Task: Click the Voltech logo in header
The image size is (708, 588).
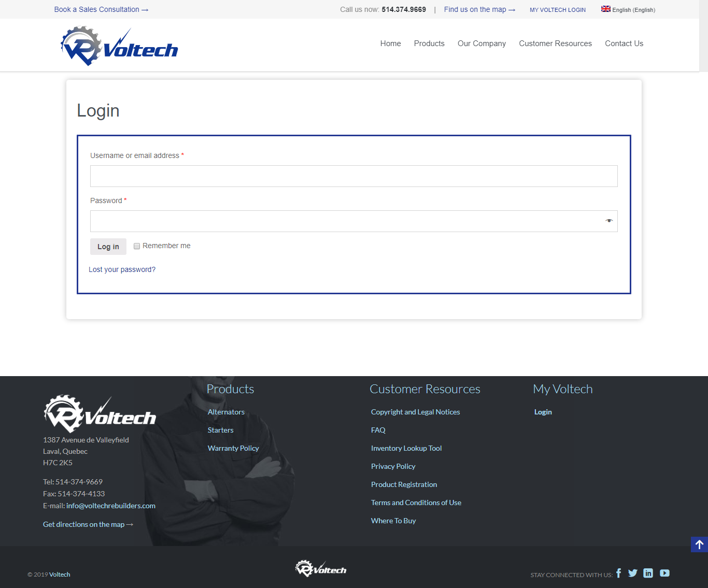Action: click(119, 47)
